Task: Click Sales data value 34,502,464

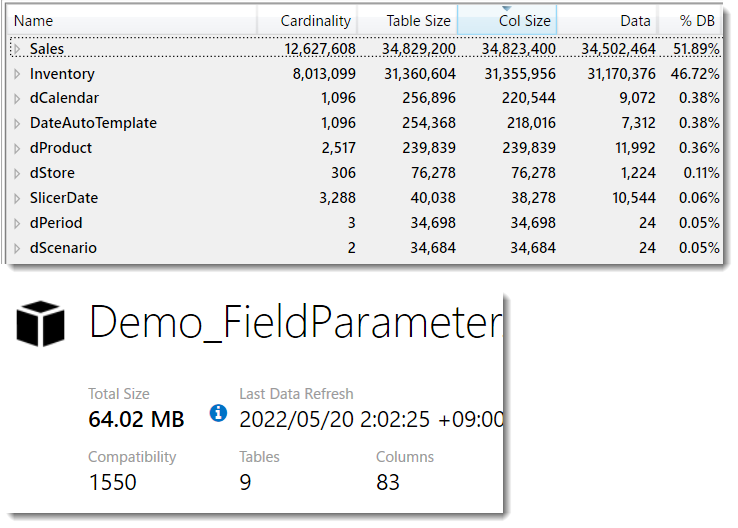Action: click(618, 49)
